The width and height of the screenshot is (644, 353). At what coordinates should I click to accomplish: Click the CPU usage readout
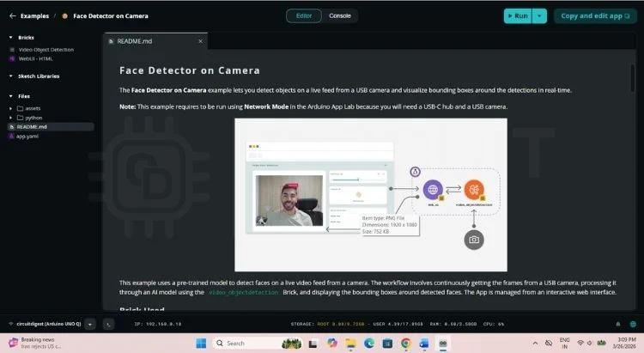click(494, 324)
